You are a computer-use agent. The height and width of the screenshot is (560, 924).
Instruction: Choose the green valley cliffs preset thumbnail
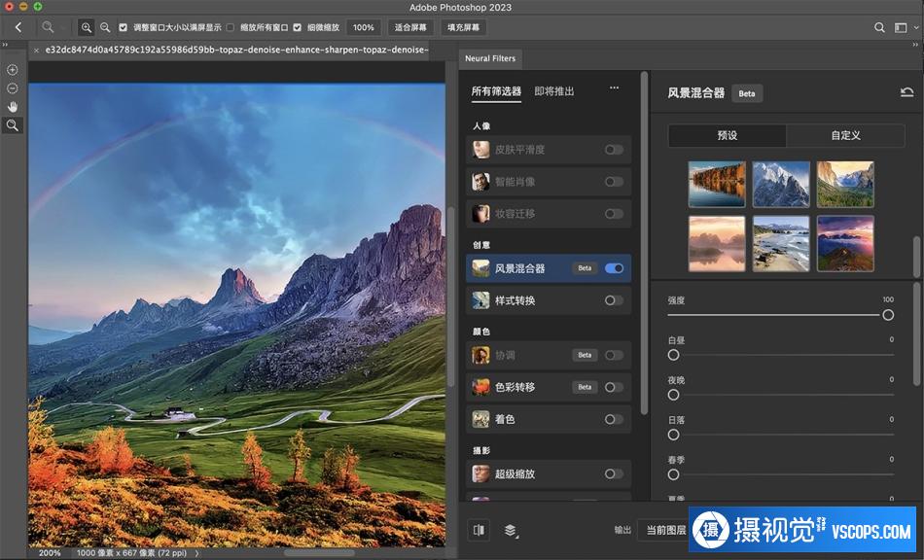pos(845,185)
